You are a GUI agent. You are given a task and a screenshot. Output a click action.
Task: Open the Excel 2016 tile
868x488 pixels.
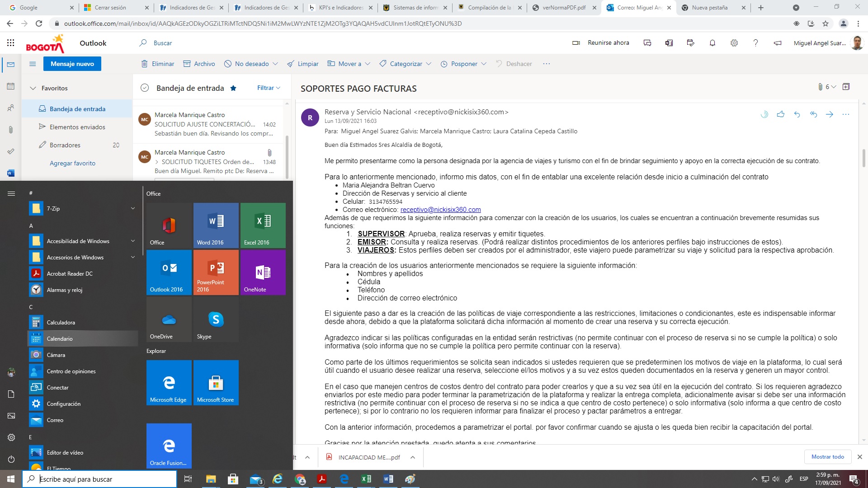(x=263, y=225)
